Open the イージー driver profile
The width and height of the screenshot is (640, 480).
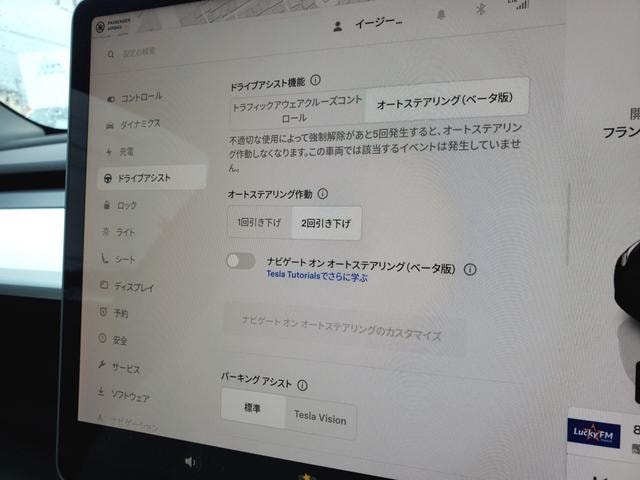click(379, 23)
